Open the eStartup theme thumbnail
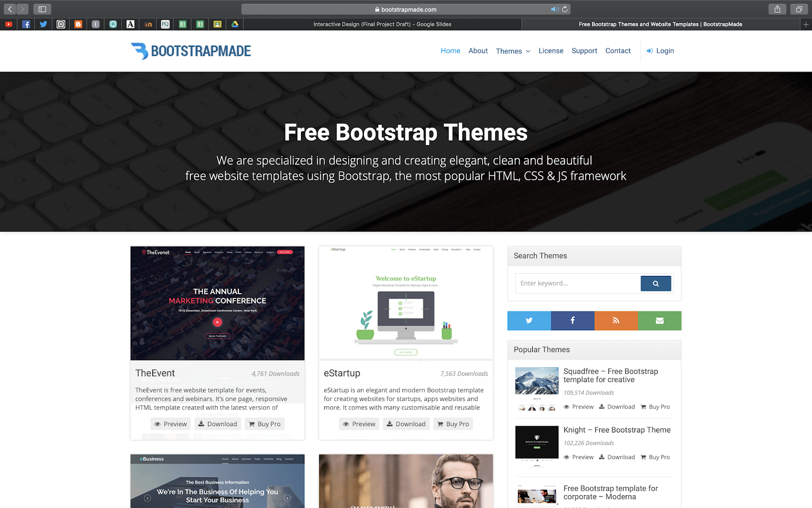Screen dimensions: 812x508 (x=406, y=303)
